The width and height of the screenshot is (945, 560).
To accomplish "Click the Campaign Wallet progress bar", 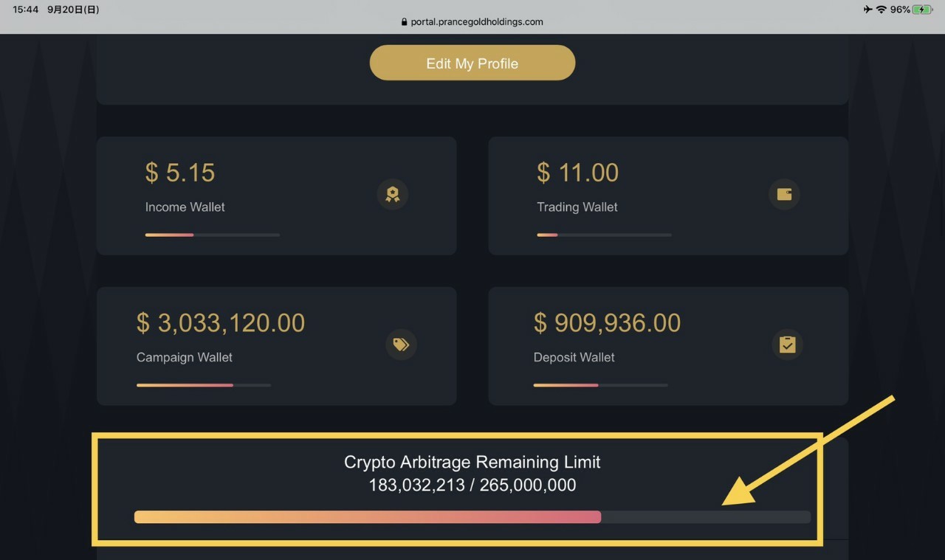I will 204,385.
